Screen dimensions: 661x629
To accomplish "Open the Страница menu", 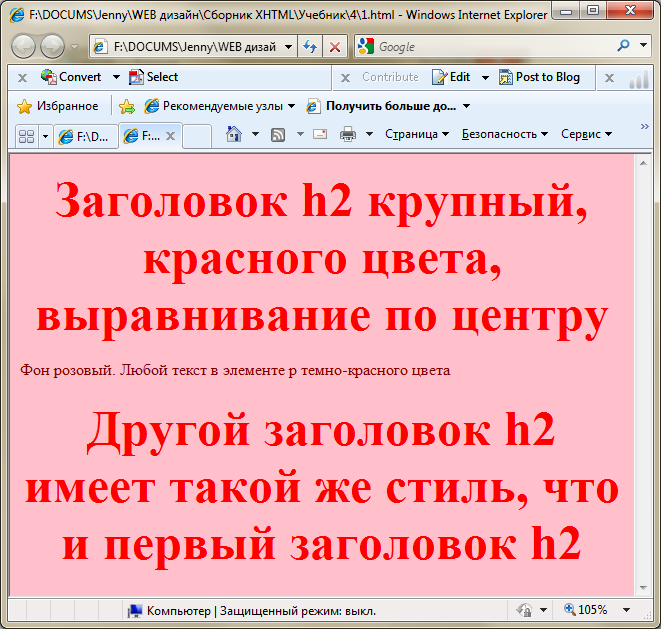I will [416, 134].
